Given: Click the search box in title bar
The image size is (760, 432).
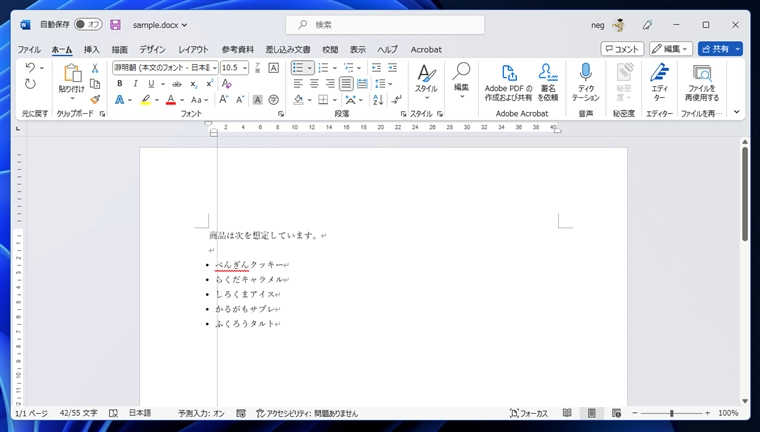Looking at the screenshot, I should click(385, 25).
